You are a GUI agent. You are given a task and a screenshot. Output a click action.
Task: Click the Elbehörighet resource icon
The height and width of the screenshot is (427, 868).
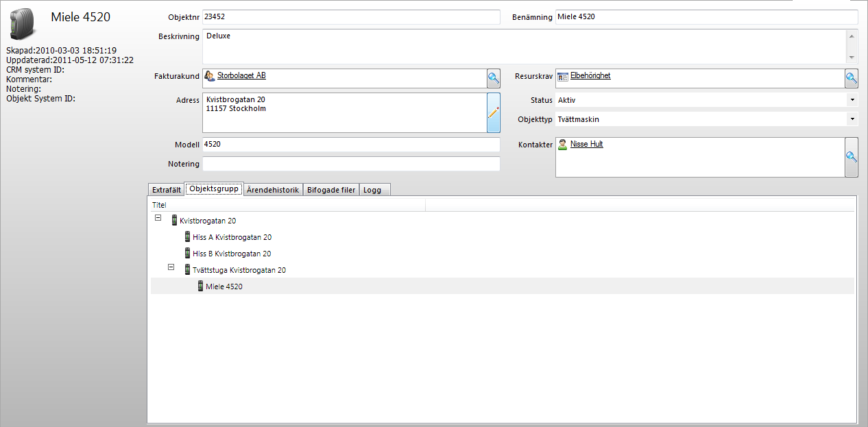click(x=563, y=76)
